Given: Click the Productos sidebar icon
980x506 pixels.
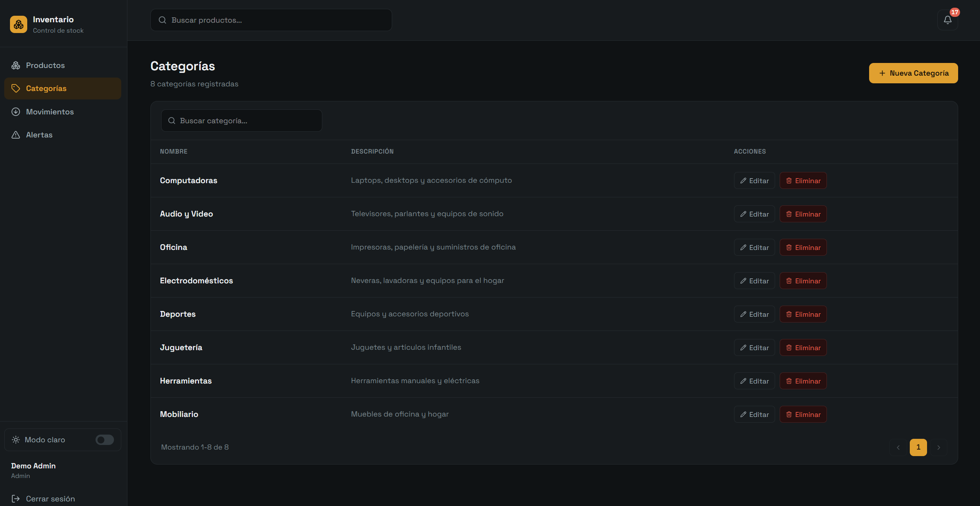Looking at the screenshot, I should coord(16,65).
